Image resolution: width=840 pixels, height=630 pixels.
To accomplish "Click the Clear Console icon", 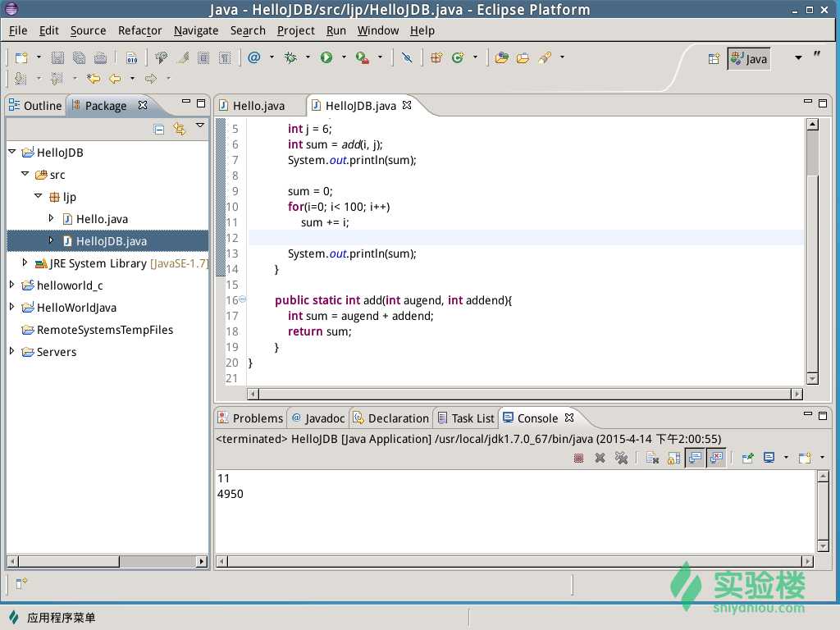I will pos(652,458).
